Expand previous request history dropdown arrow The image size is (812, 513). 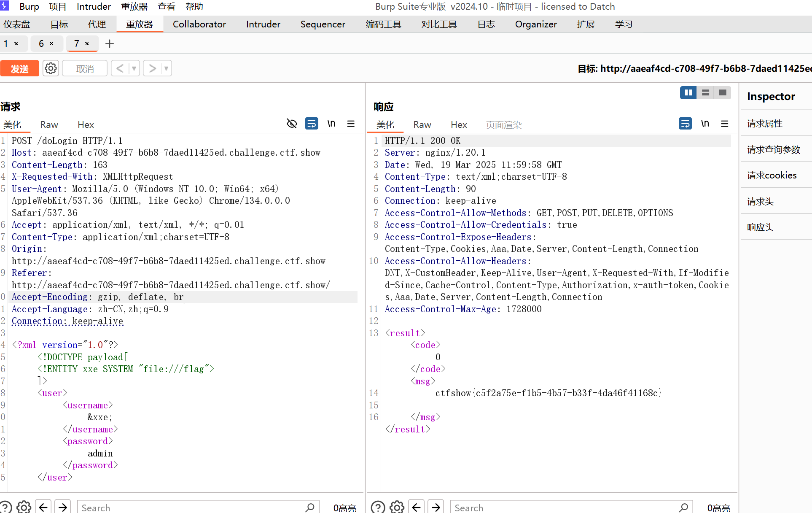[134, 68]
